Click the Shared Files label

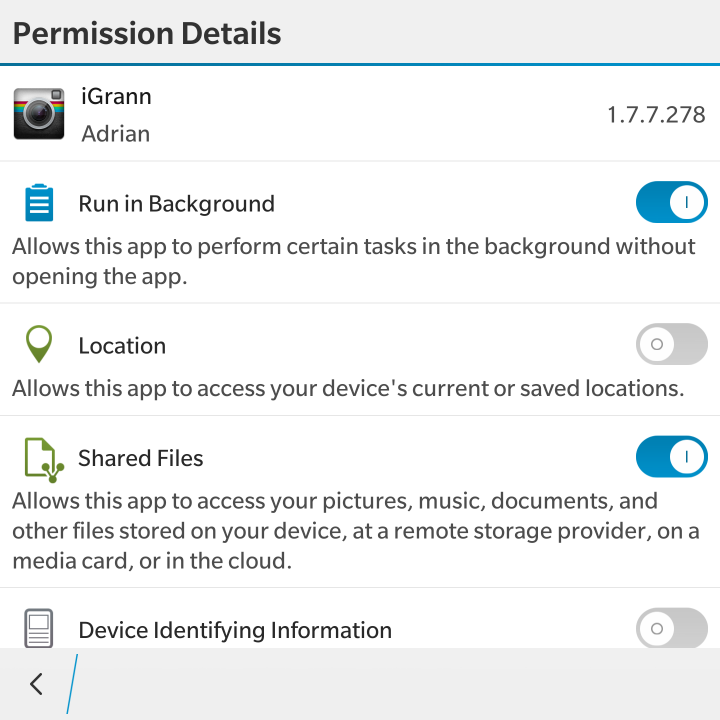coord(141,458)
